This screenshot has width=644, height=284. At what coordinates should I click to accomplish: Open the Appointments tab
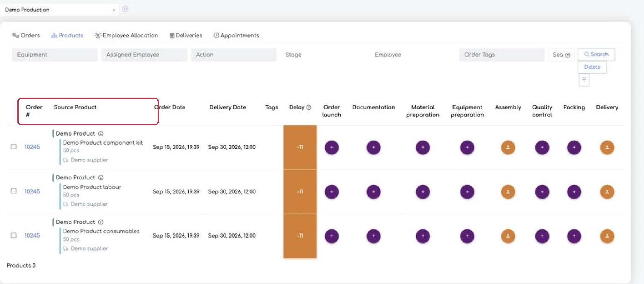(x=236, y=35)
